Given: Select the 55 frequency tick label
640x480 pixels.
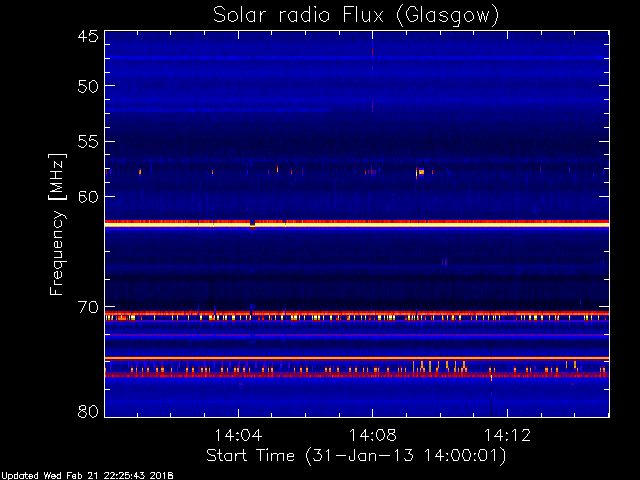Looking at the screenshot, I should 88,142.
